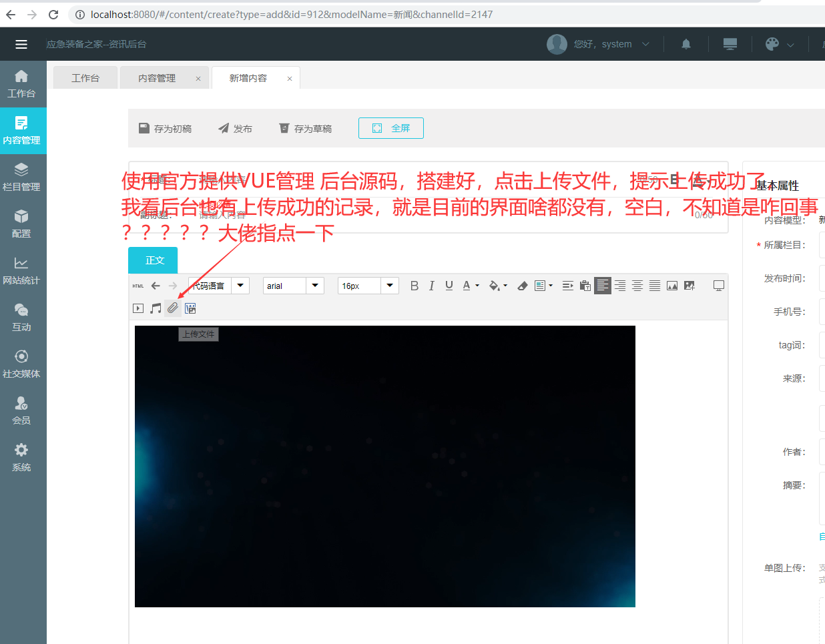Click the monitor icon in header

730,44
